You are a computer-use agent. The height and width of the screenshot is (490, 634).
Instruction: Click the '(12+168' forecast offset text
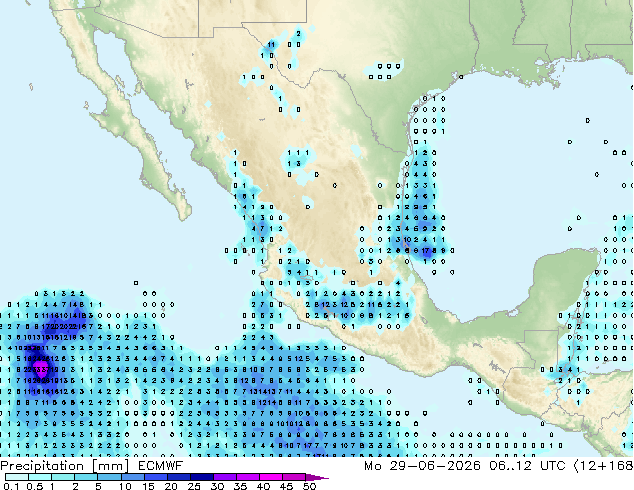point(604,466)
